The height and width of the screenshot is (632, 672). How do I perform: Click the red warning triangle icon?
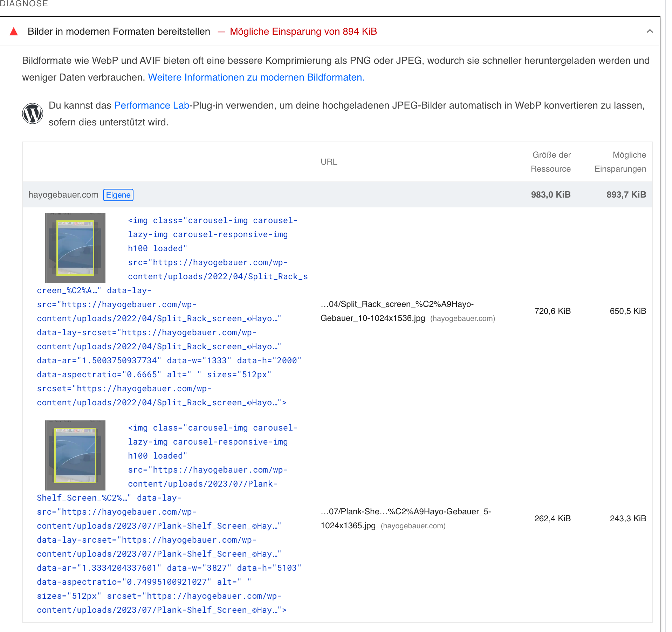click(x=14, y=32)
